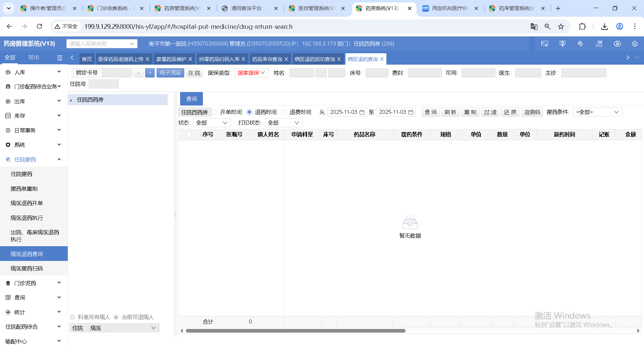Click the 查 询 button in the toolbar

(431, 112)
